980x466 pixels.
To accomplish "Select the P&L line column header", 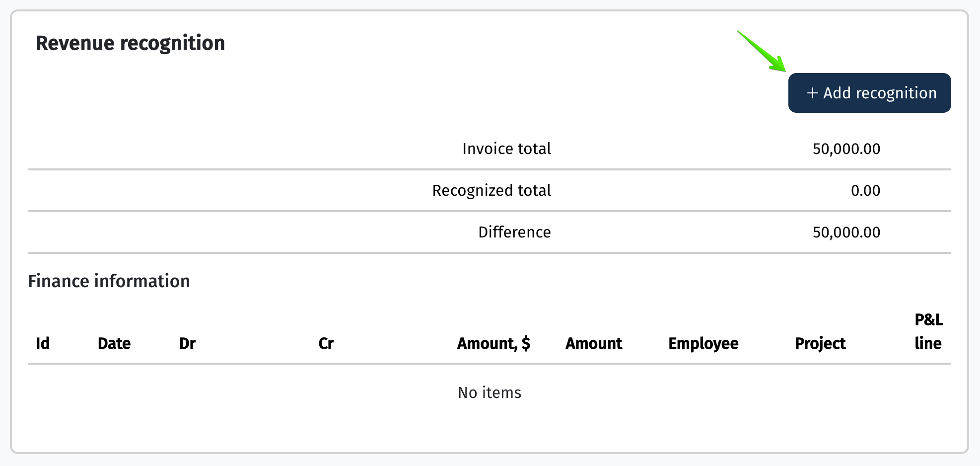I will [929, 331].
